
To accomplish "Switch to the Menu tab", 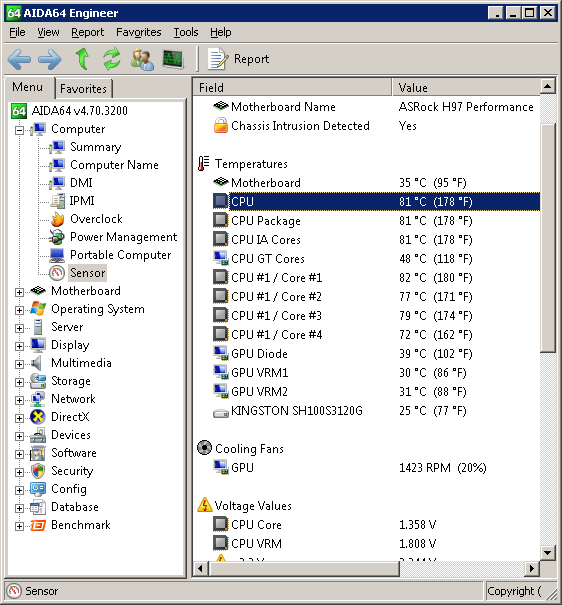I will click(27, 87).
